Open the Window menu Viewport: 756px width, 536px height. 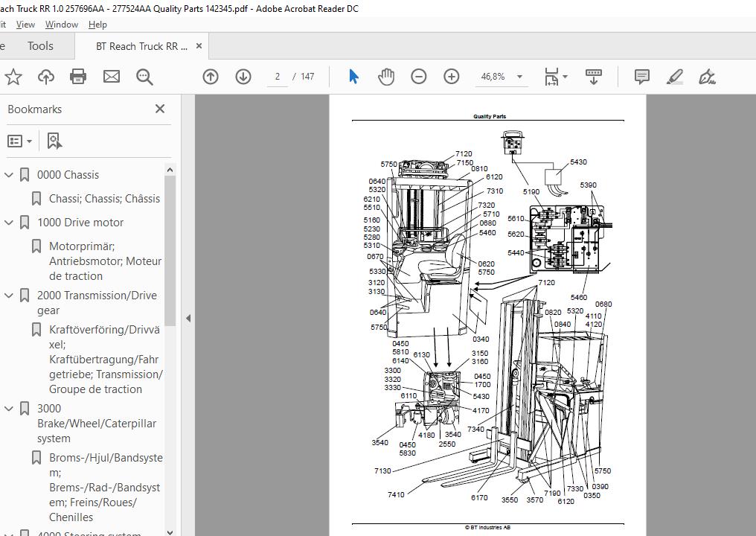[x=61, y=25]
